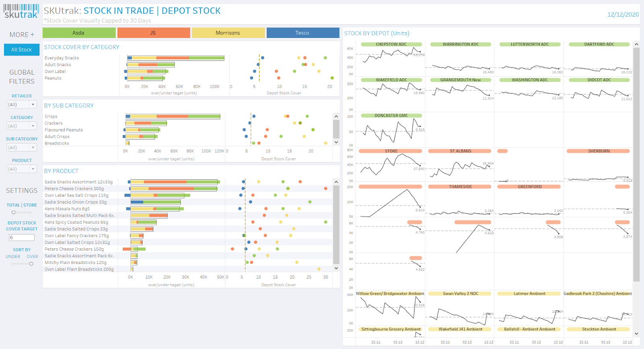Select Kens Masala Nuts 6g5 product

pyautogui.click(x=67, y=209)
